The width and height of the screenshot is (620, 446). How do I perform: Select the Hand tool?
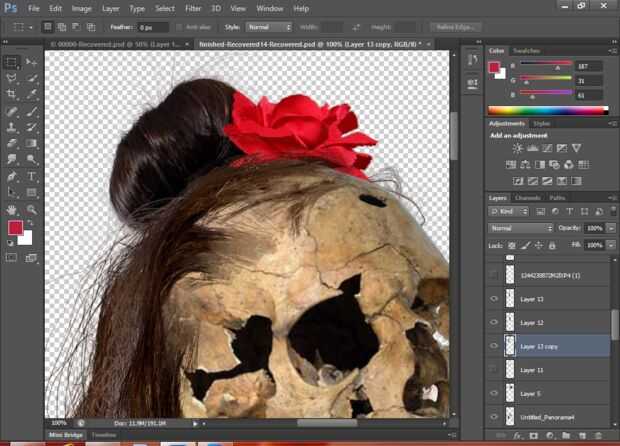11,210
